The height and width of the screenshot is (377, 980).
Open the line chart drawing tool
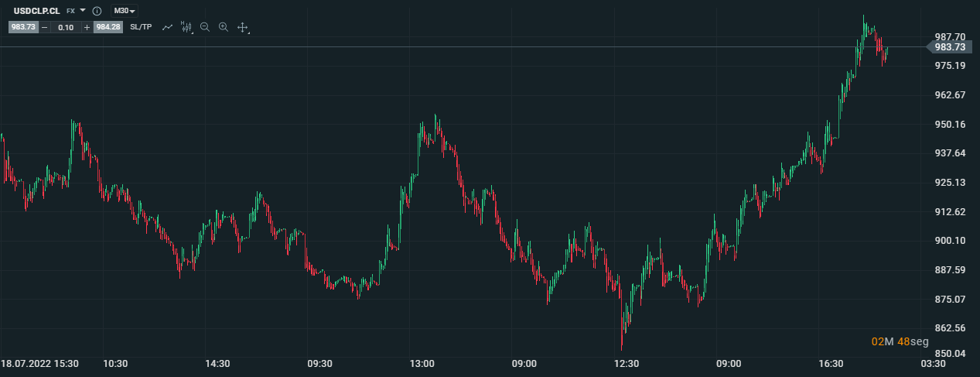click(167, 27)
